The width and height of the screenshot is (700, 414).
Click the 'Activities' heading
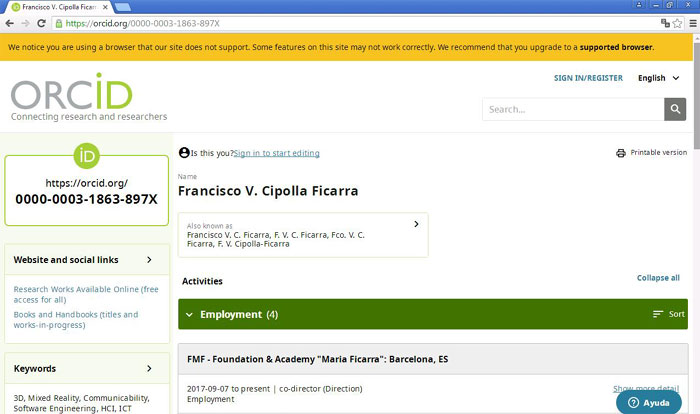[x=202, y=281]
